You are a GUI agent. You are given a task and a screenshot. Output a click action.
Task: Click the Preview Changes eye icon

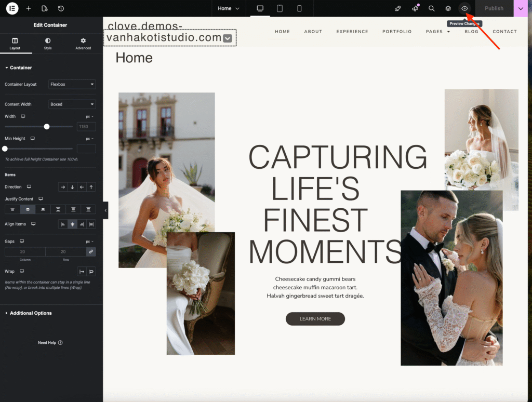pos(464,8)
